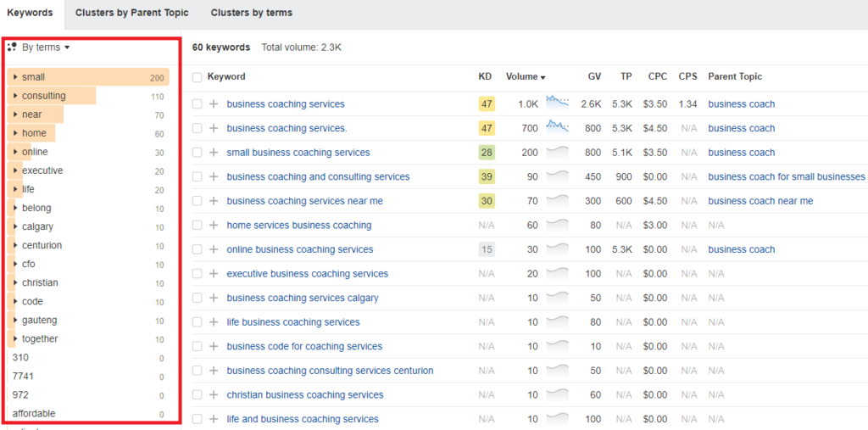Click the 'Keyword' column header

click(226, 77)
